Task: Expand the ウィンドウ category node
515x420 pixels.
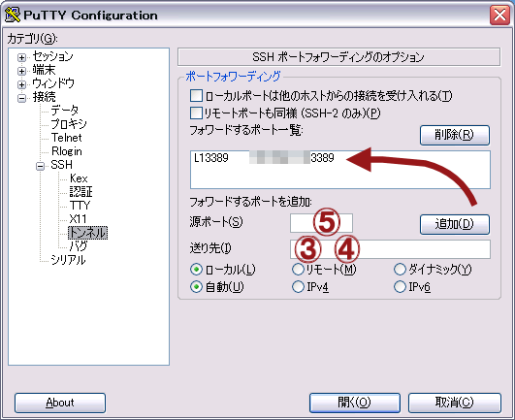Action: (x=21, y=84)
